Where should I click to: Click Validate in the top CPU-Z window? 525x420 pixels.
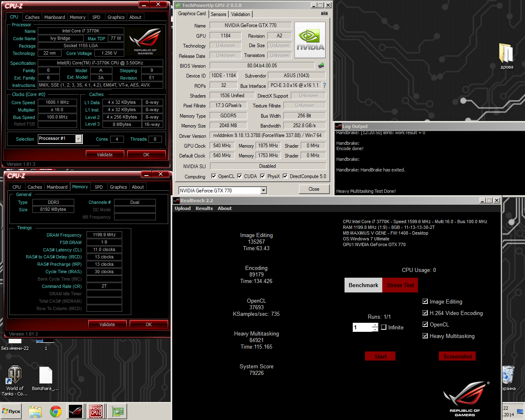105,155
